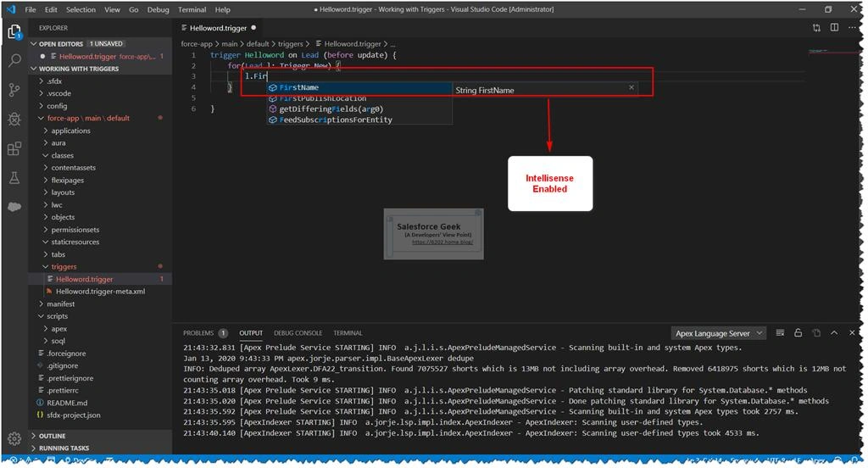Close the output panel
Screen dimensions: 868x468
852,333
